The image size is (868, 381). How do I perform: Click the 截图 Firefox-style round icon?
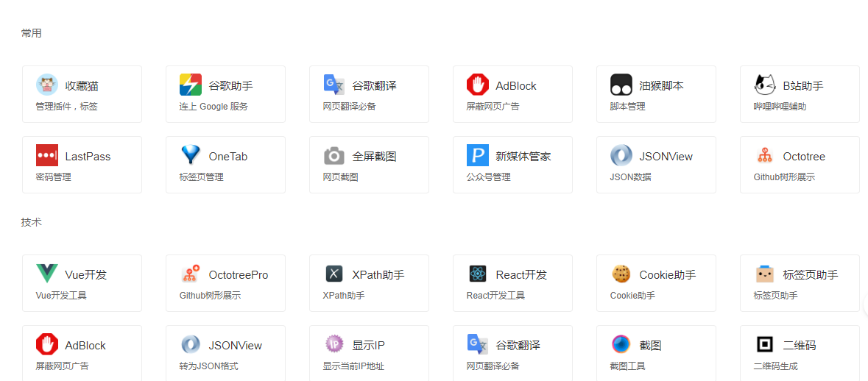(x=621, y=344)
